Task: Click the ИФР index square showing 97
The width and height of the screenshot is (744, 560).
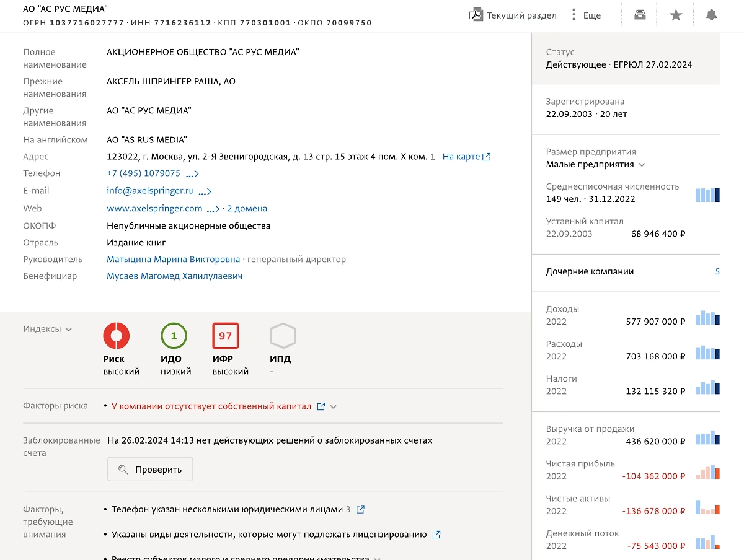Action: 225,336
